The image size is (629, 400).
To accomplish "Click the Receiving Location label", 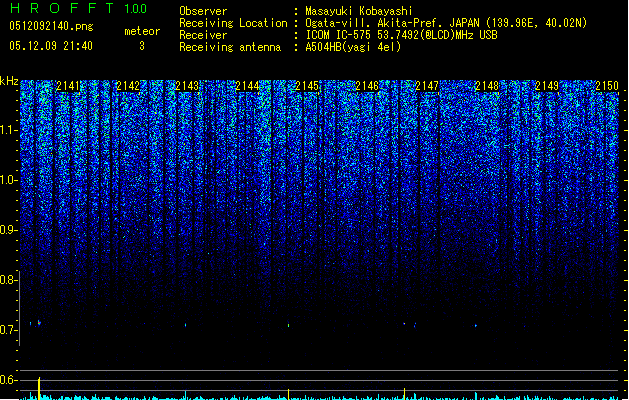I will pos(233,23).
